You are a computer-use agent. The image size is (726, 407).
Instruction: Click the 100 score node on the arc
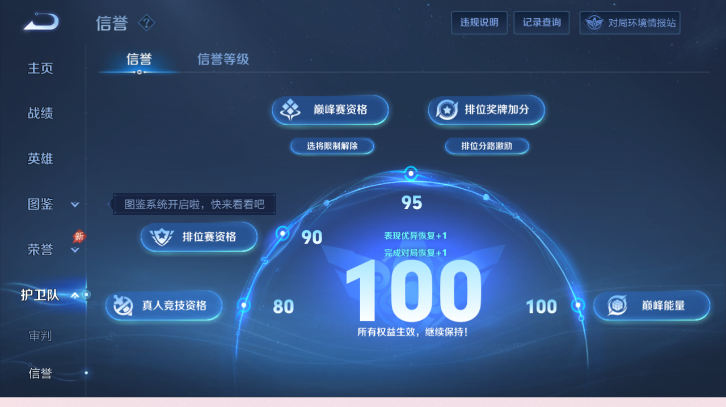(578, 305)
